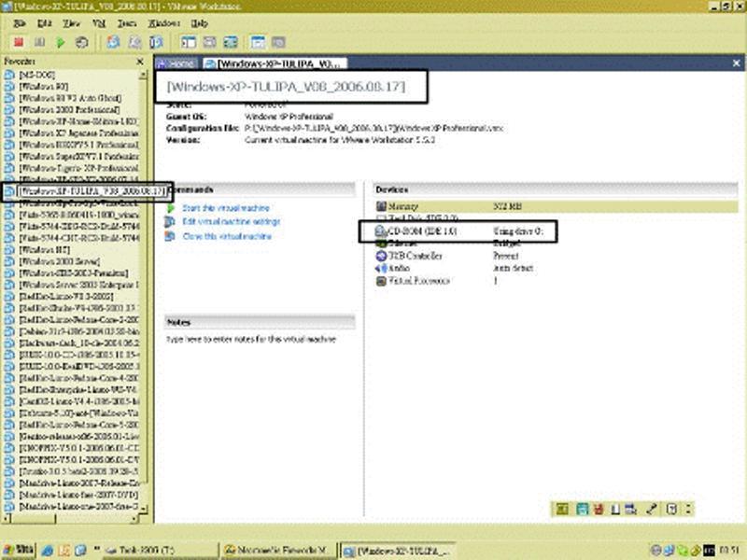Click the red Power Off toolbar button

19,42
